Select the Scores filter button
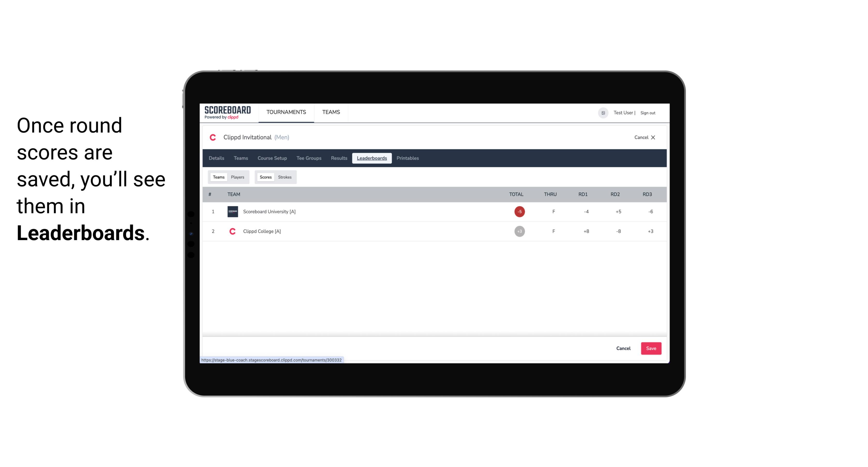This screenshot has height=467, width=868. coord(265,177)
